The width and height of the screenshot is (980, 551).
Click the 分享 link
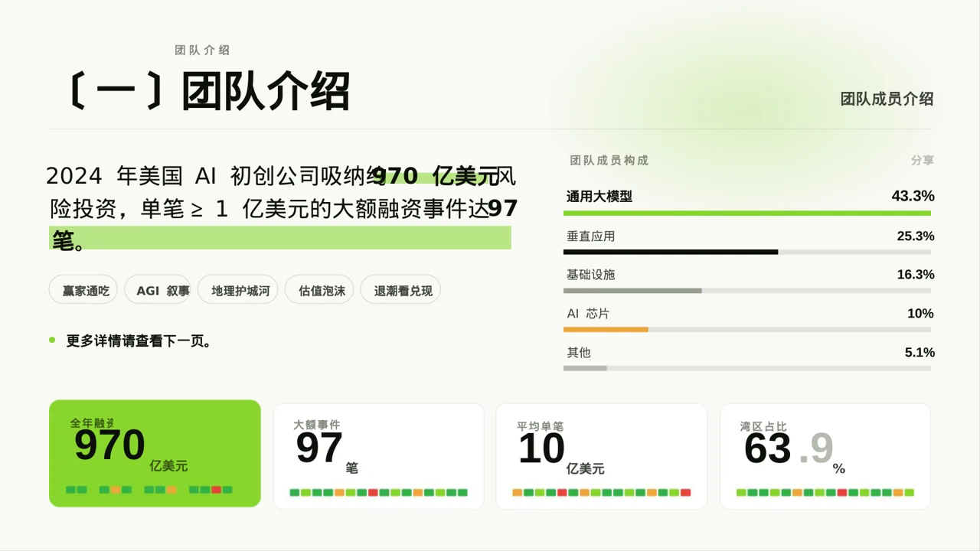(923, 161)
